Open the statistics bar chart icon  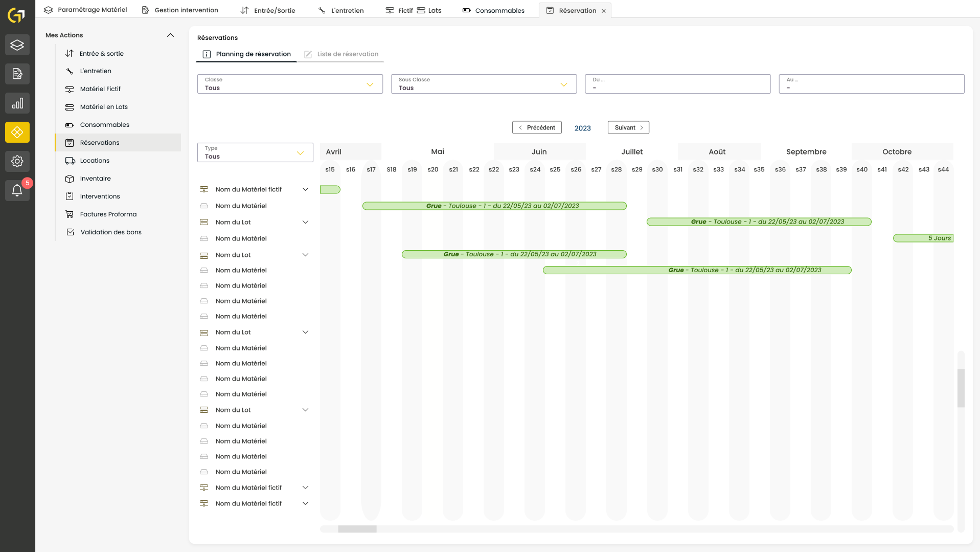[17, 103]
